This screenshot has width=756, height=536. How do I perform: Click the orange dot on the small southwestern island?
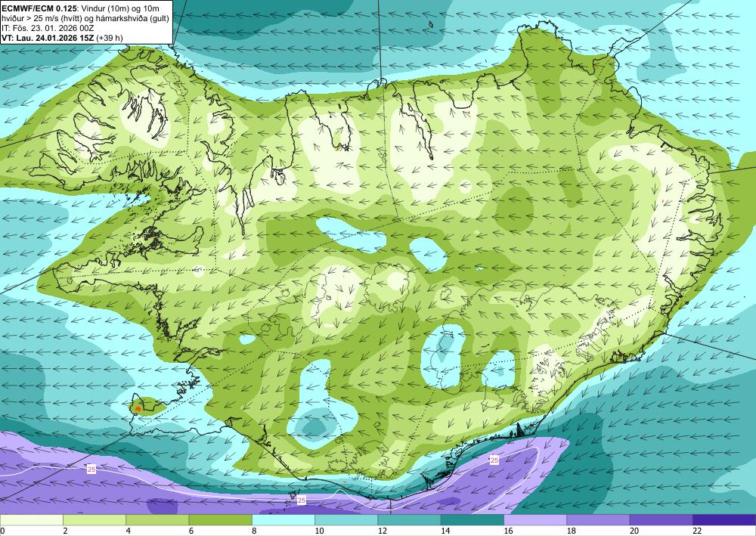pyautogui.click(x=138, y=409)
